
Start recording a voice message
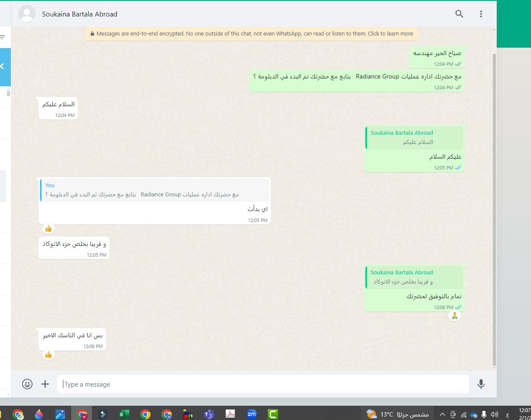481,384
